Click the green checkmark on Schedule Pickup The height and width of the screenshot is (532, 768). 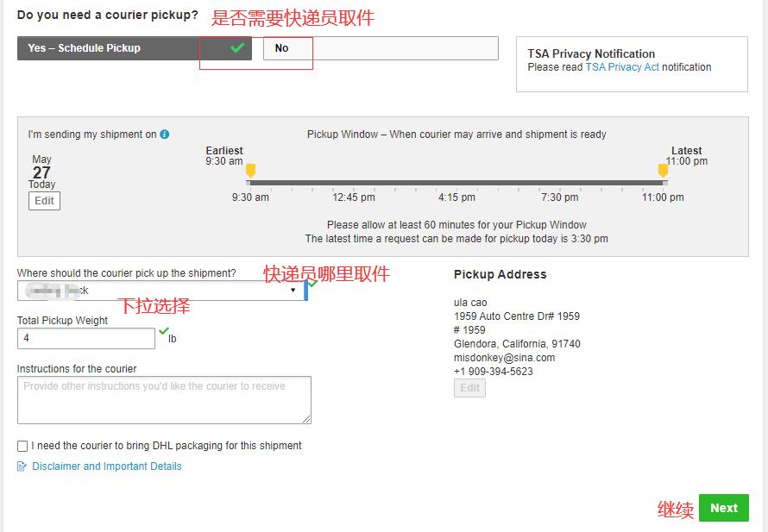coord(237,48)
